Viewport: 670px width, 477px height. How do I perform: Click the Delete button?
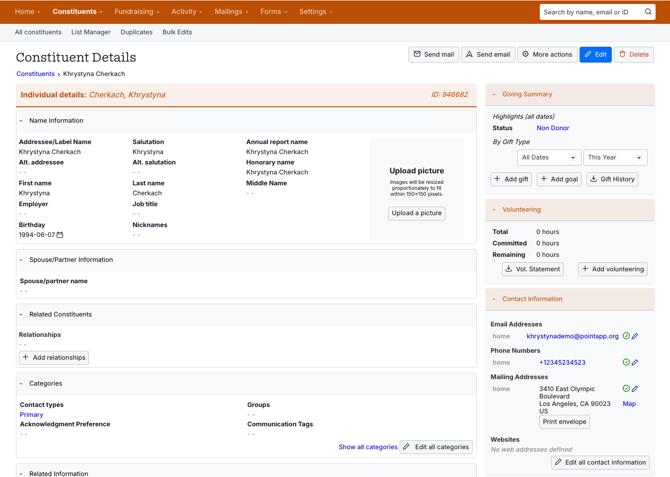tap(634, 55)
